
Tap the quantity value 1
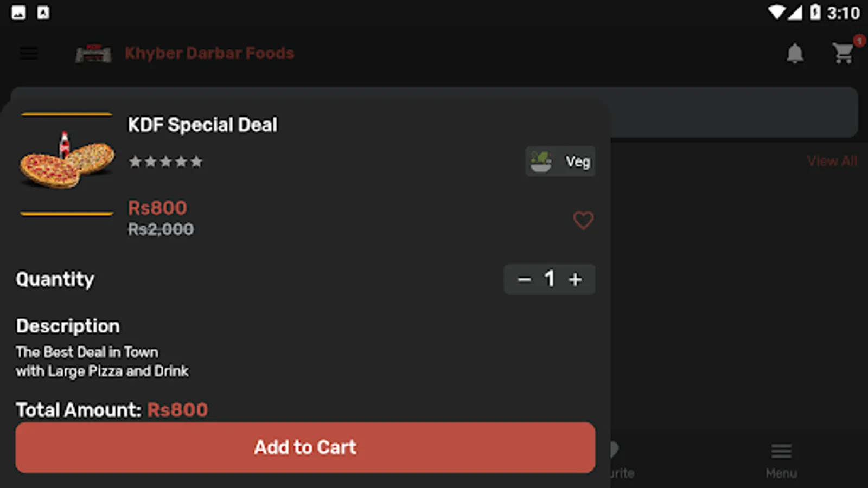tap(550, 279)
